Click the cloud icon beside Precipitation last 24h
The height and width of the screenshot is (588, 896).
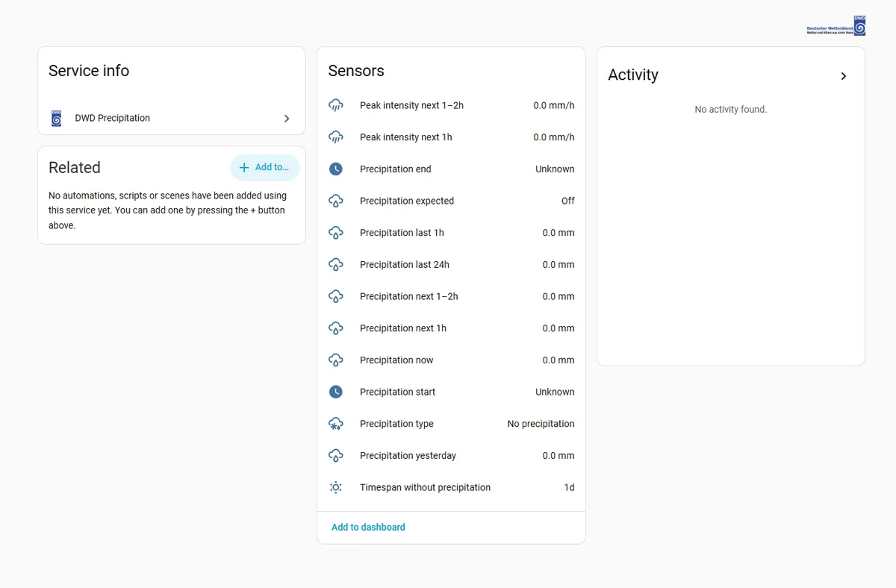tap(336, 265)
